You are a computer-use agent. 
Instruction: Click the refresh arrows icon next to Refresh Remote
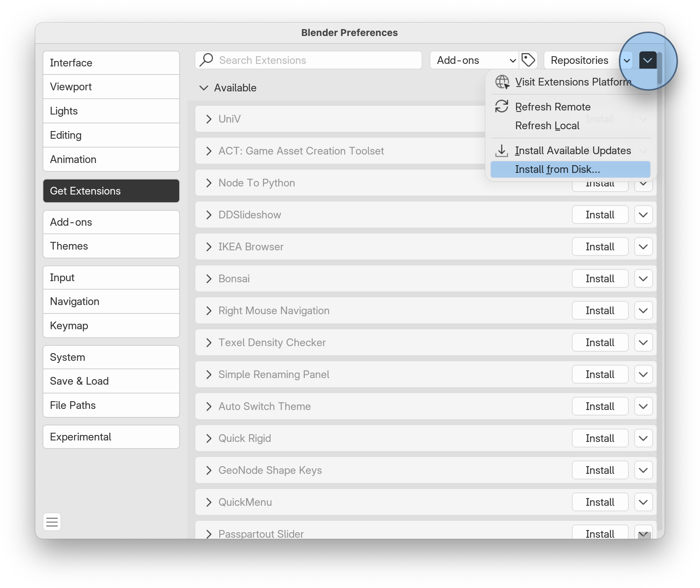(502, 106)
